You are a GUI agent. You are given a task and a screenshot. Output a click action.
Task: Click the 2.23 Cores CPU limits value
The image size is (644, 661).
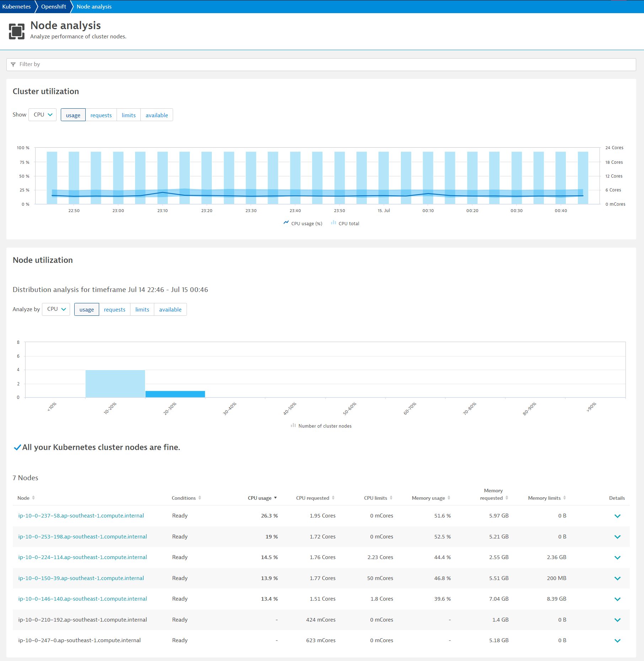380,557
